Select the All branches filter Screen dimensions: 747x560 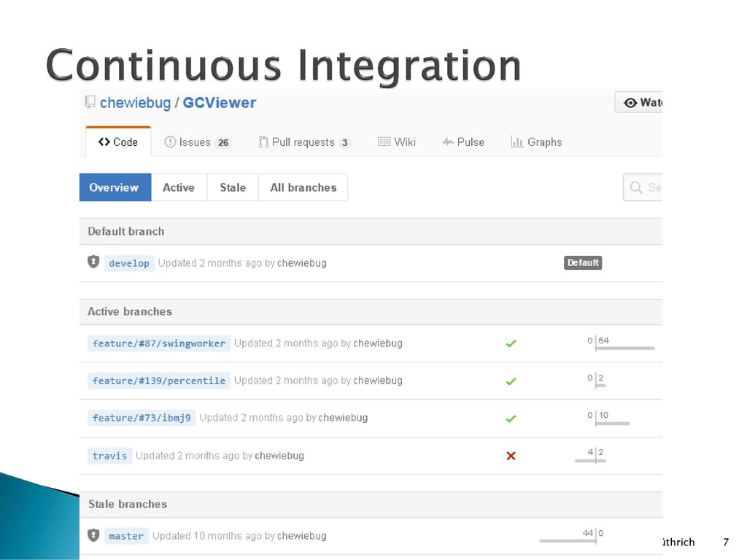(303, 187)
